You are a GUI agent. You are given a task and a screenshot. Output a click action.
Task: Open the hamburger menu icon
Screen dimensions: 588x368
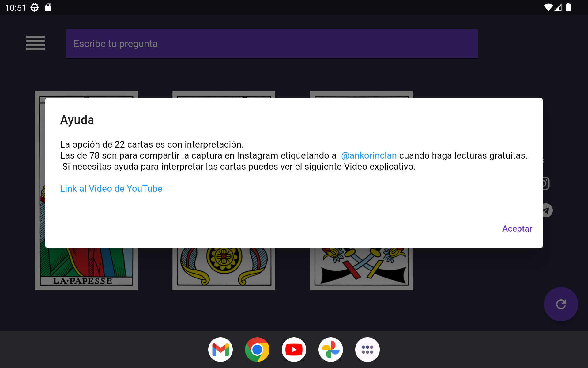[36, 43]
